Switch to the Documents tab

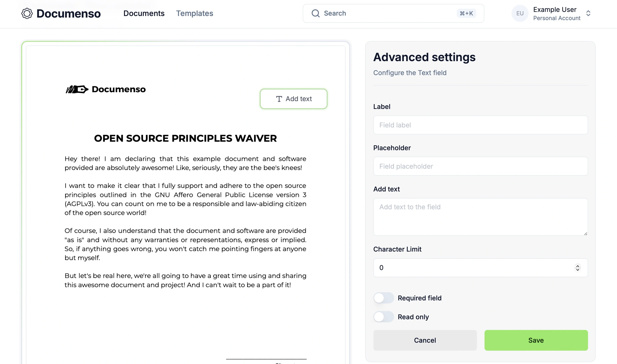pos(144,13)
